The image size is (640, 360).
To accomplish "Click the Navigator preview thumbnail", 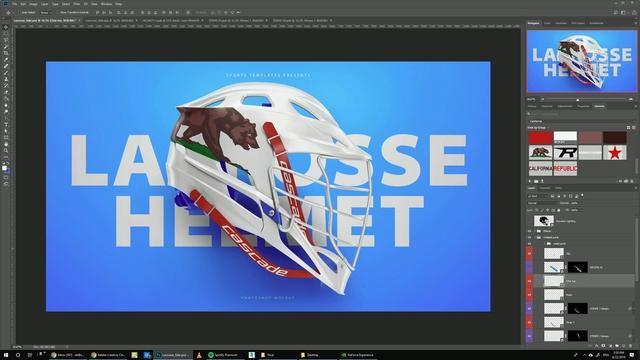I will tap(582, 61).
